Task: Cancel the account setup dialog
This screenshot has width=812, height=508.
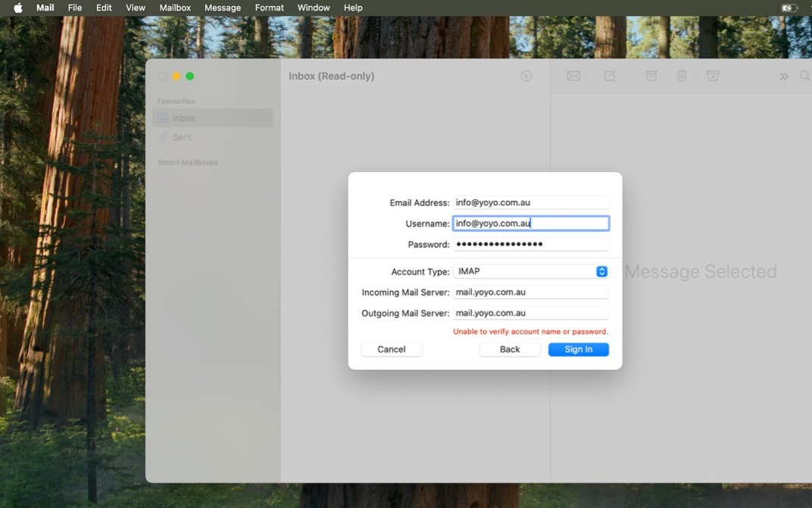Action: point(392,350)
